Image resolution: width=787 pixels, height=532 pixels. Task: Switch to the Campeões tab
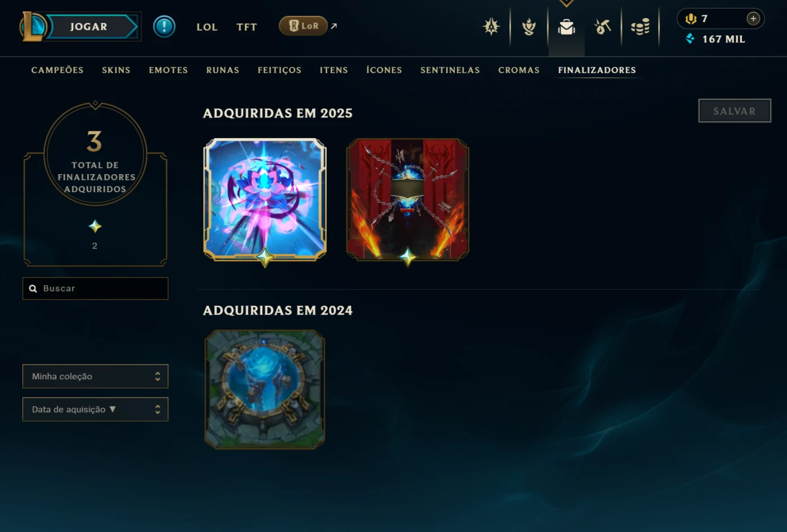(57, 70)
